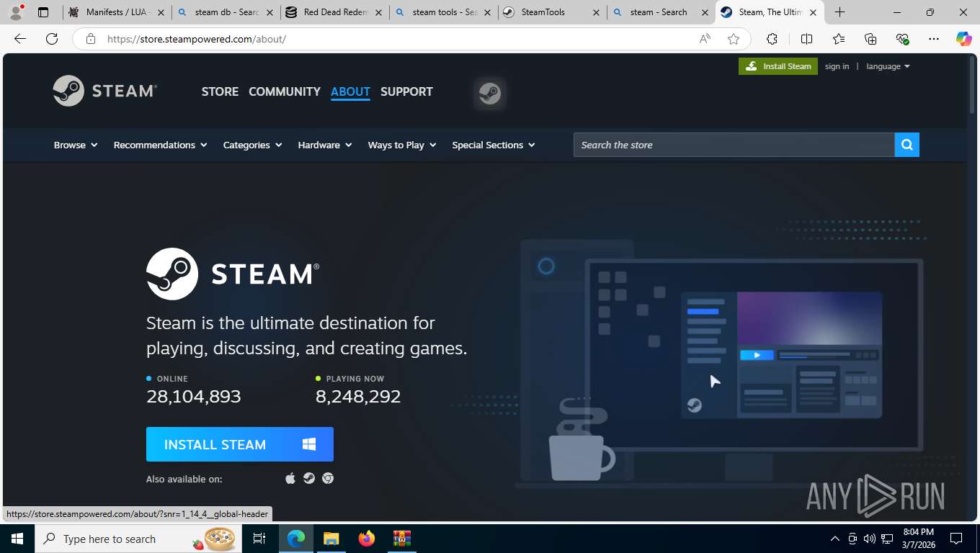The width and height of the screenshot is (980, 553).
Task: Select the Apple macOS download icon
Action: [x=290, y=478]
